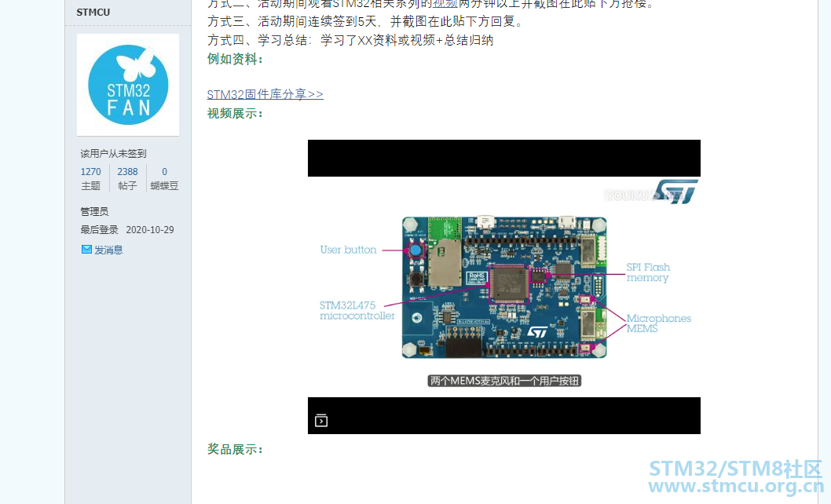Click the subtitle 两个MEMS麦克风和一个用户按钮
This screenshot has height=504, width=831.
(x=504, y=381)
